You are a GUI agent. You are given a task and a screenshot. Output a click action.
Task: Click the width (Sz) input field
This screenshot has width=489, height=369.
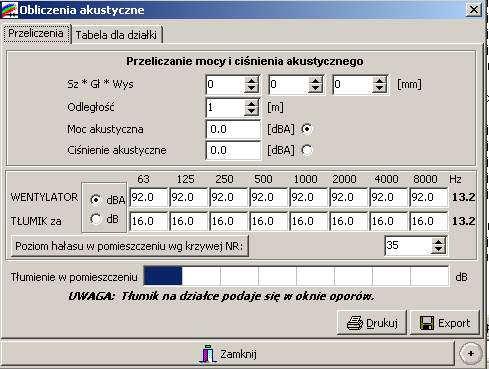click(x=225, y=84)
